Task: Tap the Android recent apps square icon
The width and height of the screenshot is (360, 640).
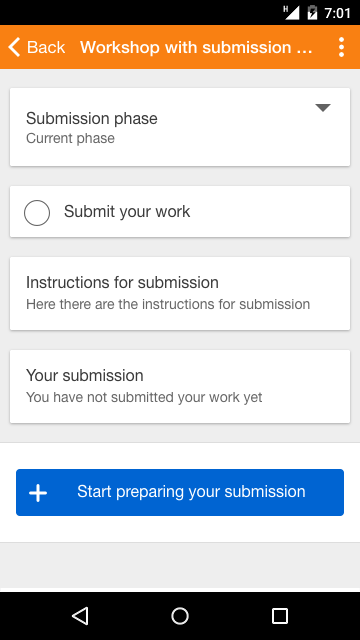Action: coord(280,616)
